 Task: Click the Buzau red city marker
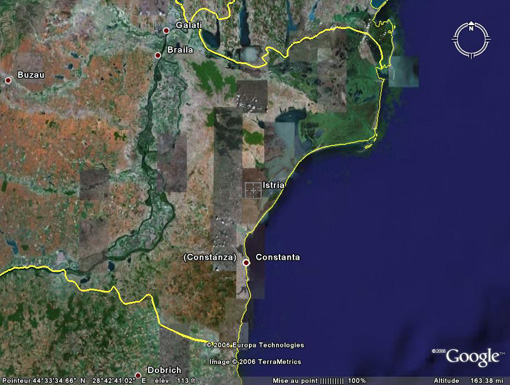click(x=8, y=80)
